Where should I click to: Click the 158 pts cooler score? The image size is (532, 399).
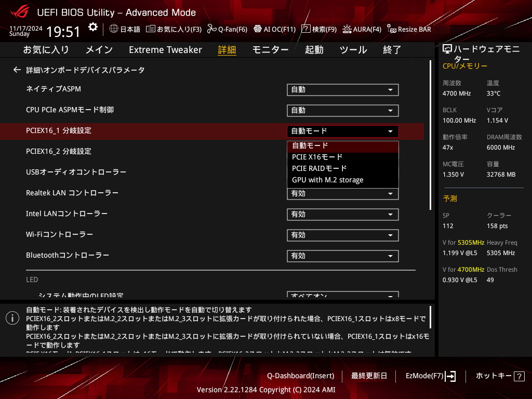point(497,226)
